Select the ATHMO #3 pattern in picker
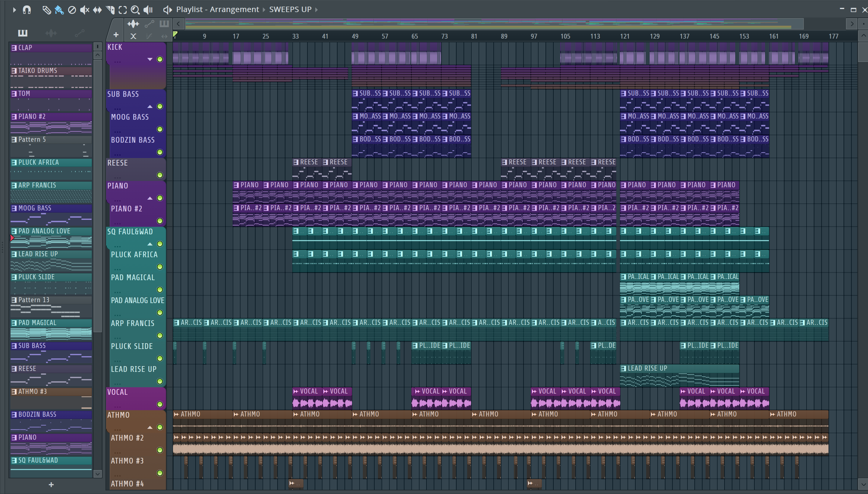The height and width of the screenshot is (494, 868). coord(51,398)
